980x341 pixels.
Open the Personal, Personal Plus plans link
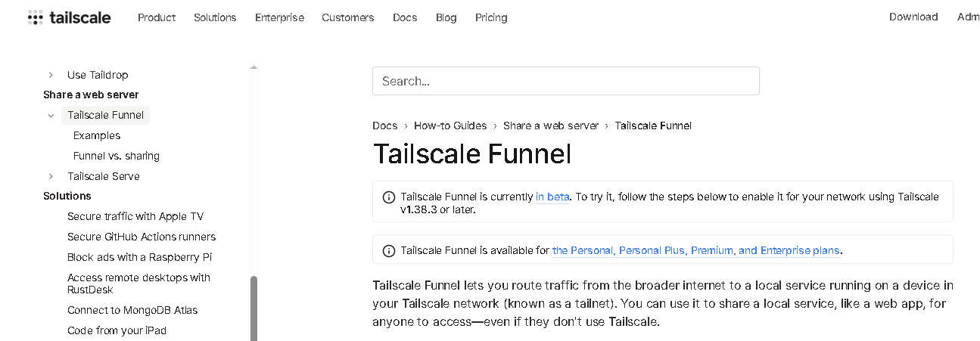[696, 250]
